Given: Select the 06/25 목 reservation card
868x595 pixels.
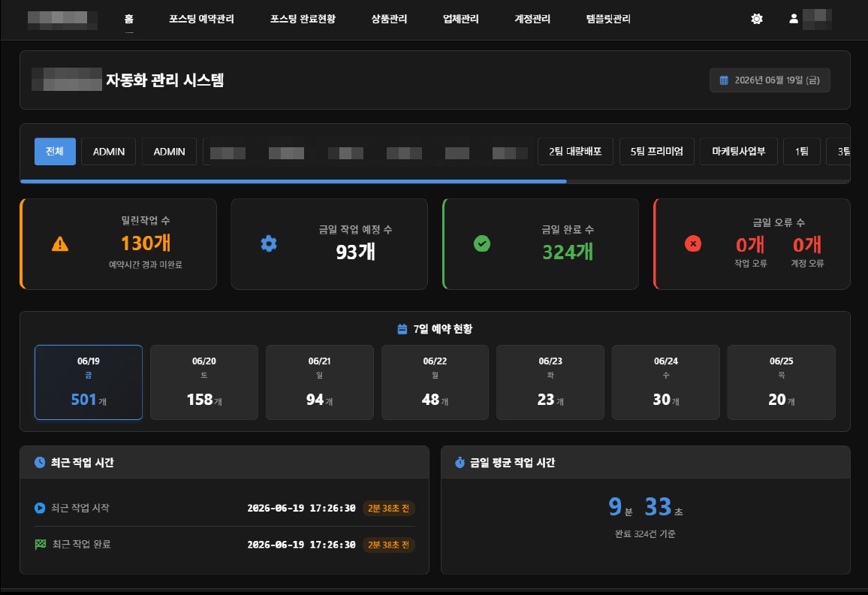Looking at the screenshot, I should coord(781,382).
